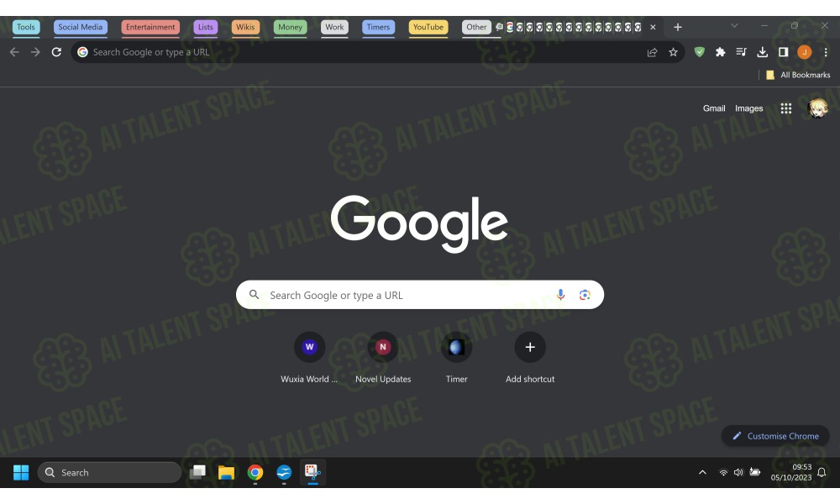Start voice search with the microphone

tap(560, 295)
